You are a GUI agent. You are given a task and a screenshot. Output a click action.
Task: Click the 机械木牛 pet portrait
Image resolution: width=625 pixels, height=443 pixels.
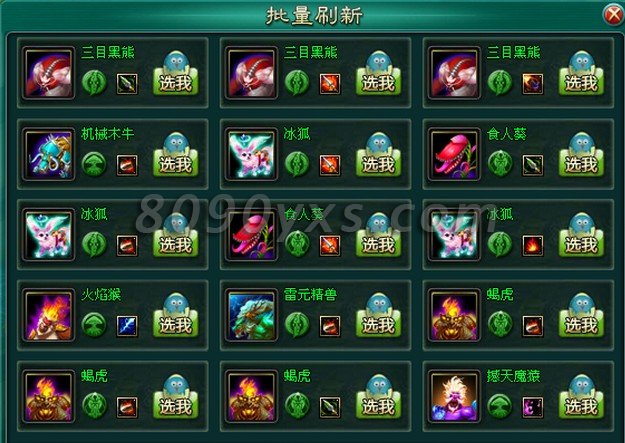pyautogui.click(x=49, y=154)
